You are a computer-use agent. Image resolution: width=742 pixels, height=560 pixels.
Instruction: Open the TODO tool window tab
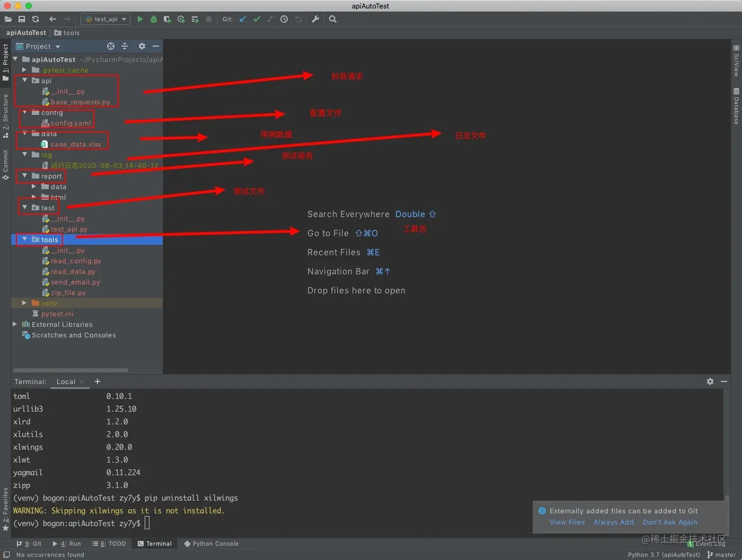pos(109,544)
